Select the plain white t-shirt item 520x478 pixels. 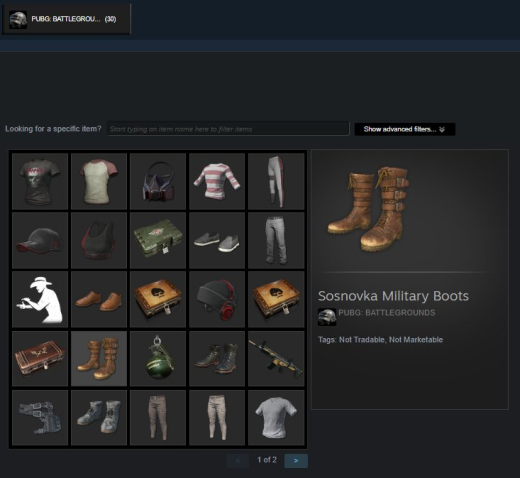pos(276,418)
